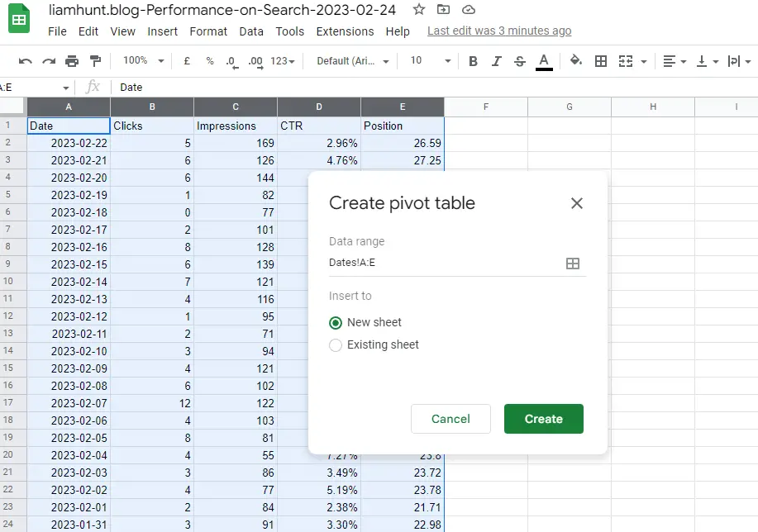Open the zoom level dropdown
758x532 pixels.
point(144,61)
